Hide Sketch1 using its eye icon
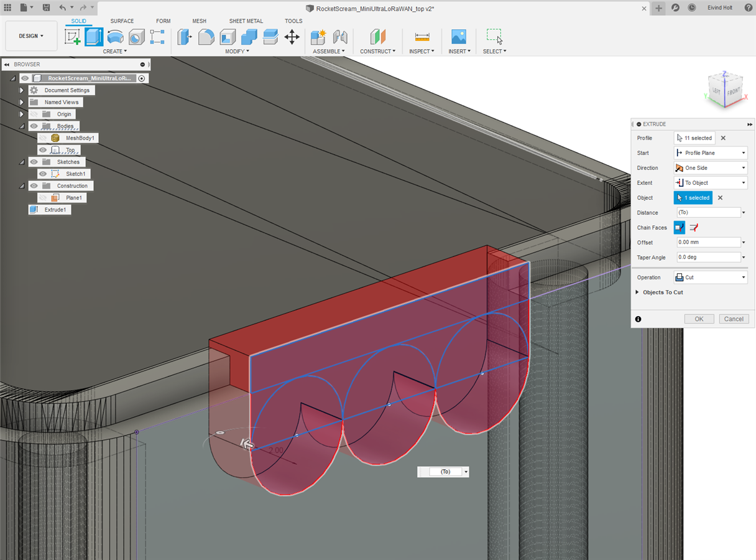 pyautogui.click(x=43, y=174)
